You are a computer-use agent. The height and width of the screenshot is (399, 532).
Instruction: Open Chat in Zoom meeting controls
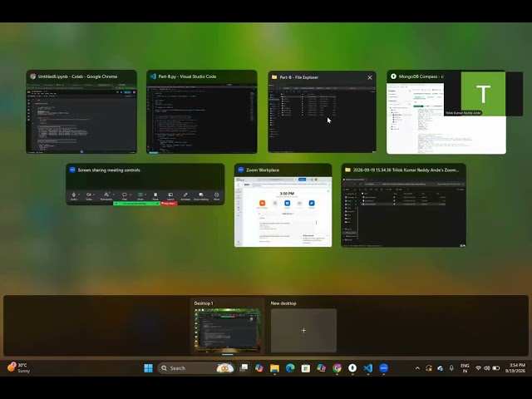[x=124, y=195]
